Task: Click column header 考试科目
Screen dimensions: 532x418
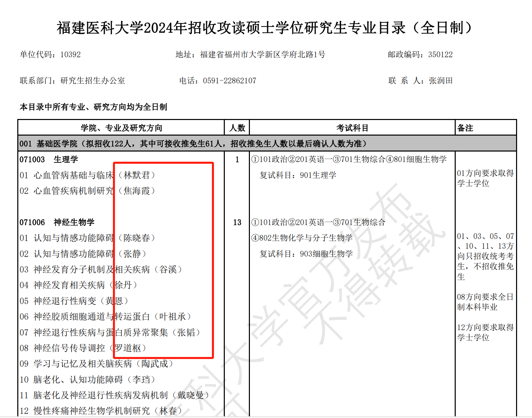Action: (x=352, y=128)
